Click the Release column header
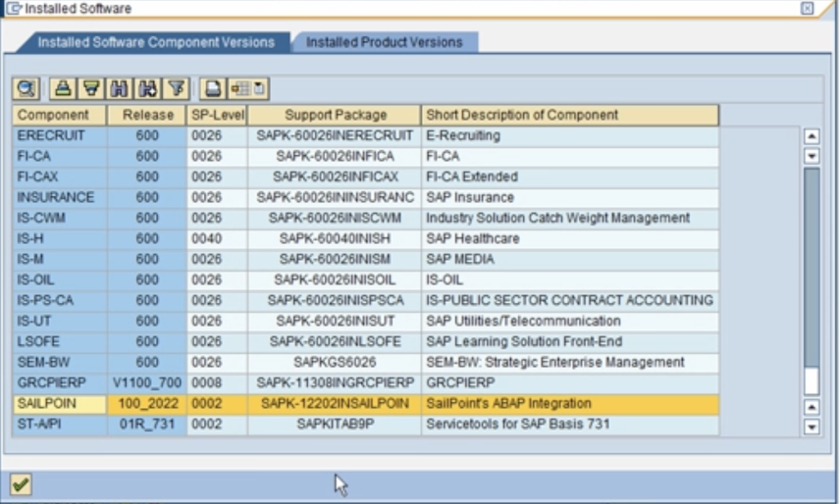The image size is (840, 504). 147,115
